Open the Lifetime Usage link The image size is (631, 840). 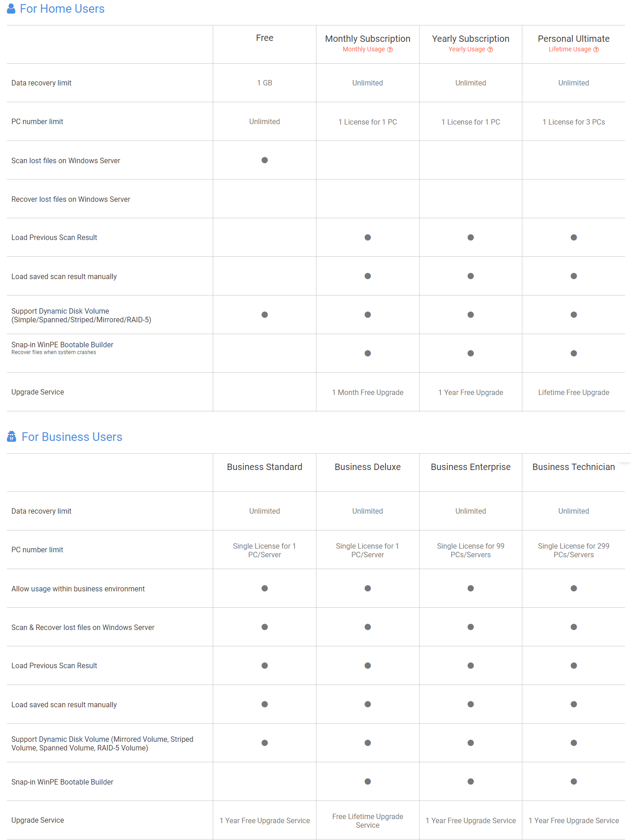[570, 49]
